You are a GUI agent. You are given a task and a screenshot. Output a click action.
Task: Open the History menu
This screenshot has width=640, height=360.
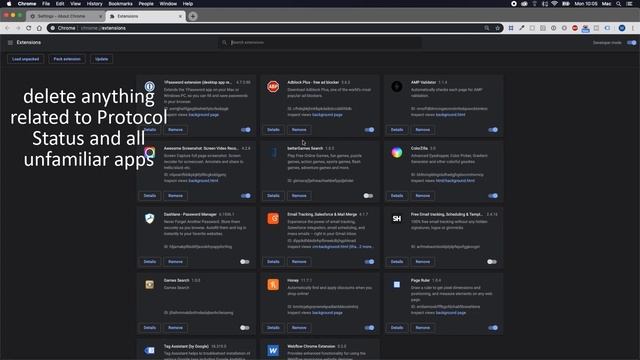tap(94, 4)
